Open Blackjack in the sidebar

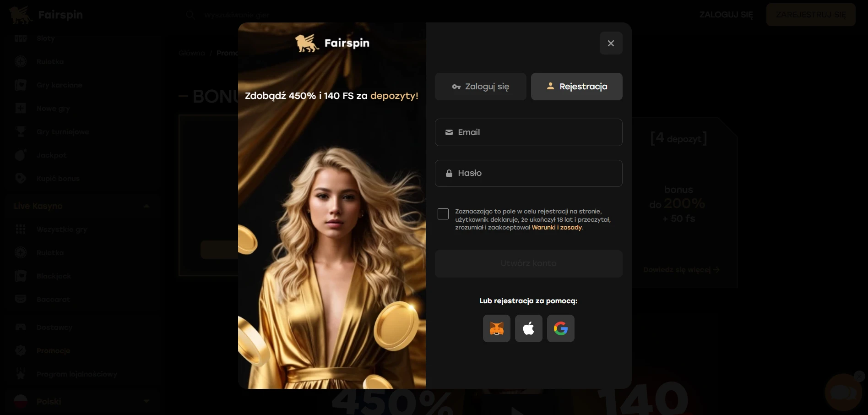coord(54,276)
